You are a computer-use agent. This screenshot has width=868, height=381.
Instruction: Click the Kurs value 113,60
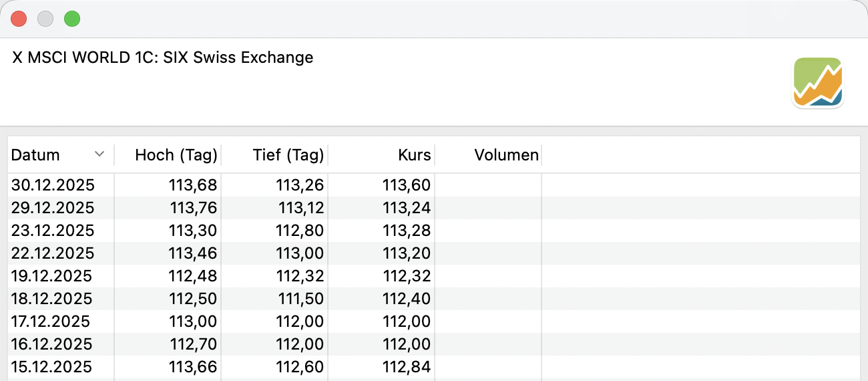(x=407, y=185)
